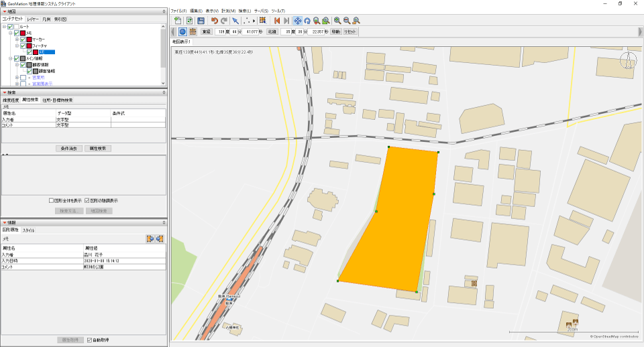
Task: Uncheck the マーカー layer checkbox
Action: [23, 40]
